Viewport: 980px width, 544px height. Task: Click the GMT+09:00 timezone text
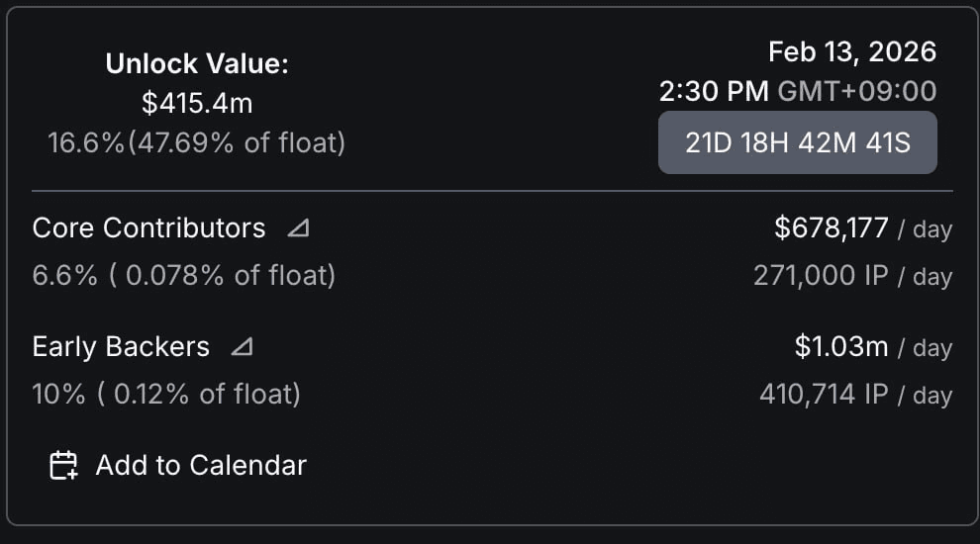click(857, 92)
